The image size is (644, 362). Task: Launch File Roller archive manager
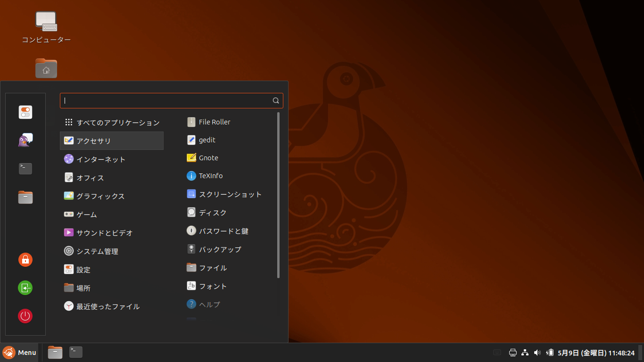tap(214, 122)
